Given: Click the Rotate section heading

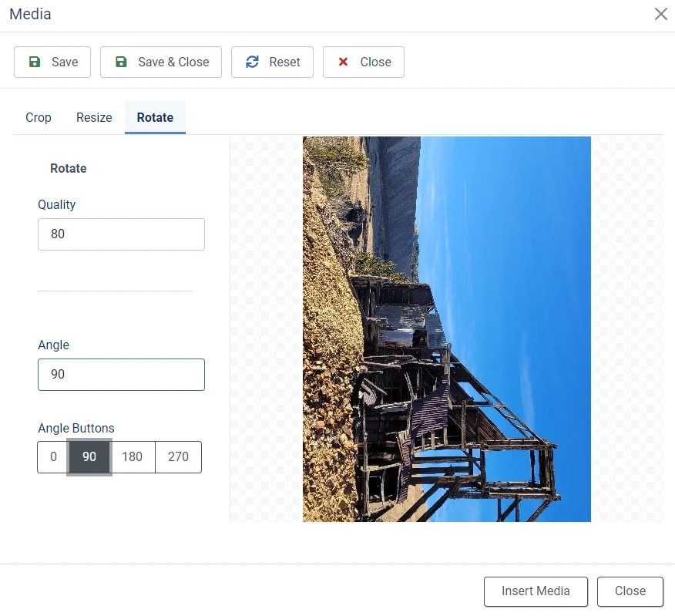Looking at the screenshot, I should click(69, 168).
